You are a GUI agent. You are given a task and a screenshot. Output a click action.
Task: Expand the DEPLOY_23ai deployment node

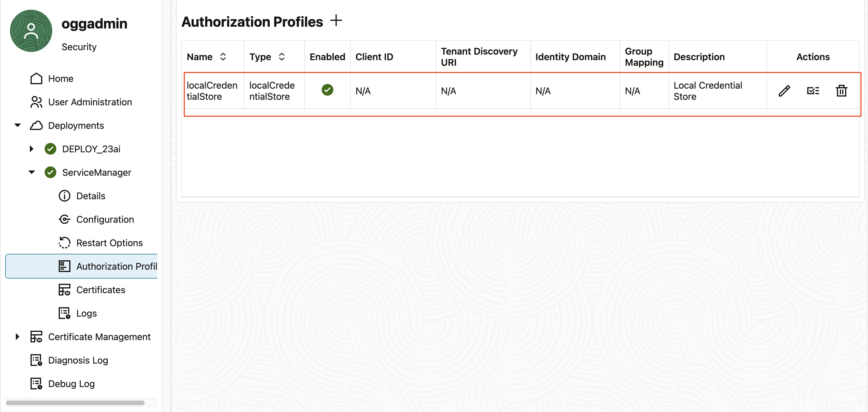(x=32, y=148)
